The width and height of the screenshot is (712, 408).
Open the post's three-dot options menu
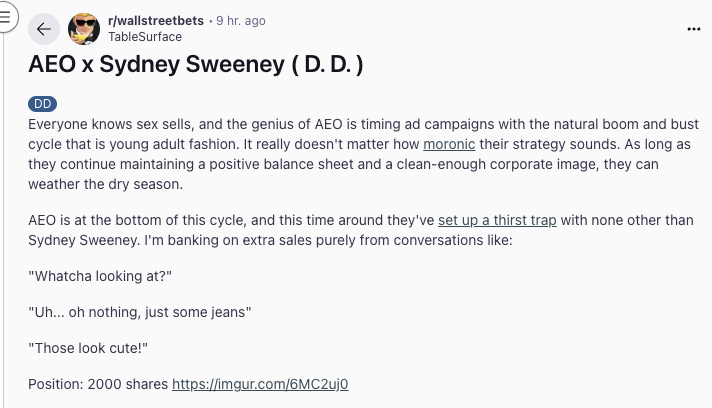(x=694, y=29)
